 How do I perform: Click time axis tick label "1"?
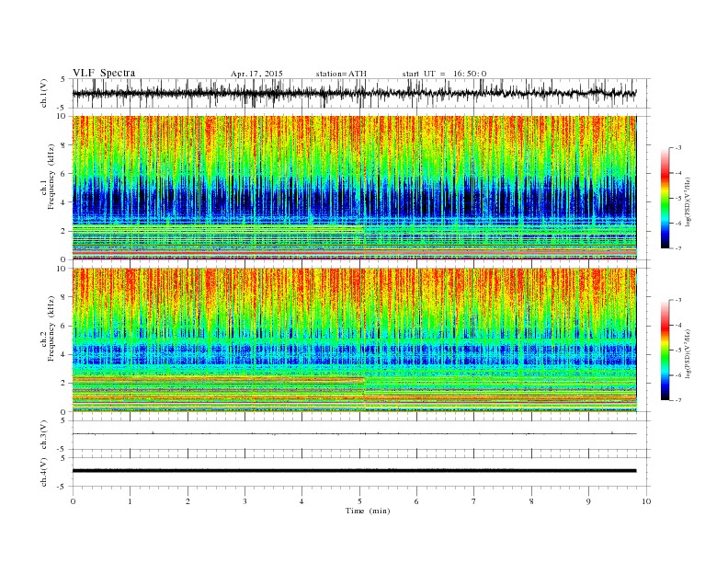click(130, 501)
